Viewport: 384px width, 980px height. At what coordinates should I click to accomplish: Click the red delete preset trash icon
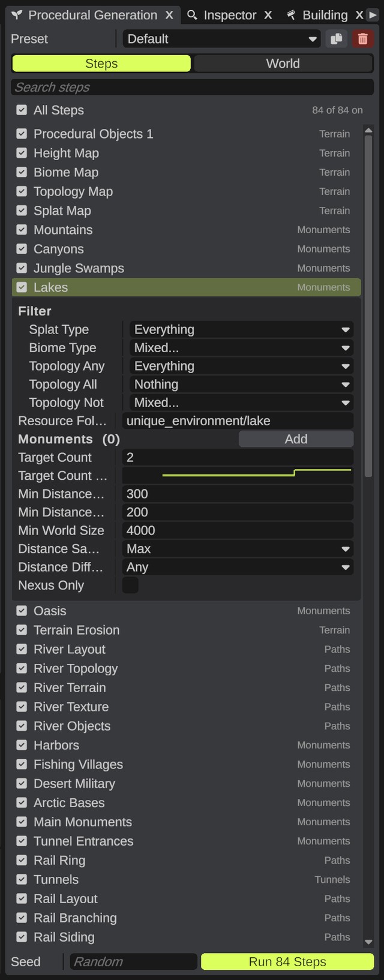[362, 39]
